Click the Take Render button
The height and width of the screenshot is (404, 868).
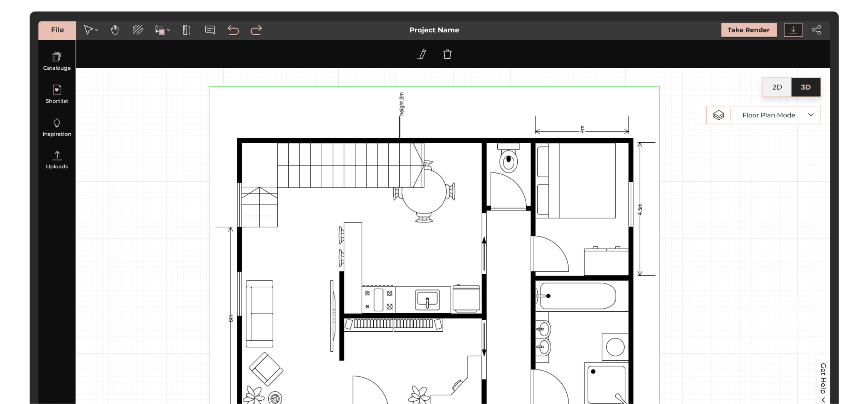coord(749,30)
